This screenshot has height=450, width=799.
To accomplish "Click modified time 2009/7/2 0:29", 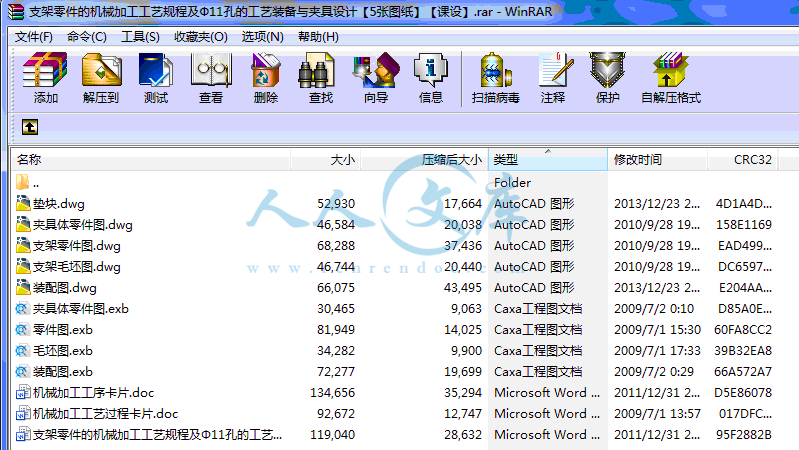I will pos(654,371).
